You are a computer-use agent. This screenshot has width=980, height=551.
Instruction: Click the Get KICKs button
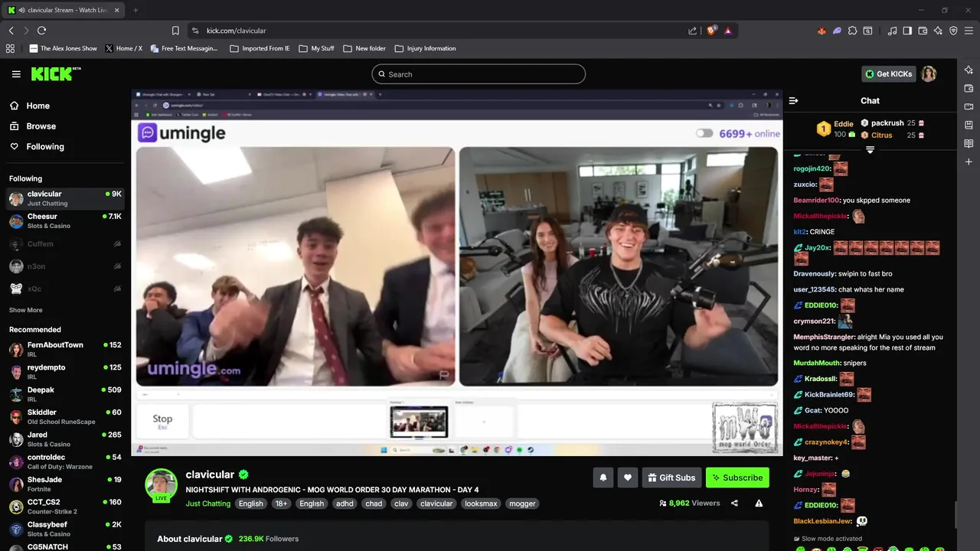tap(889, 74)
